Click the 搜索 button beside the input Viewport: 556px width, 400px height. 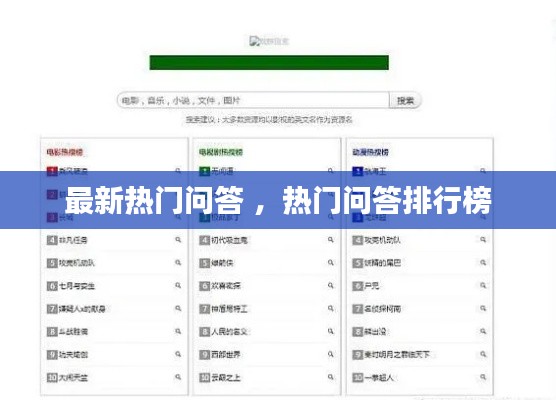(x=405, y=101)
